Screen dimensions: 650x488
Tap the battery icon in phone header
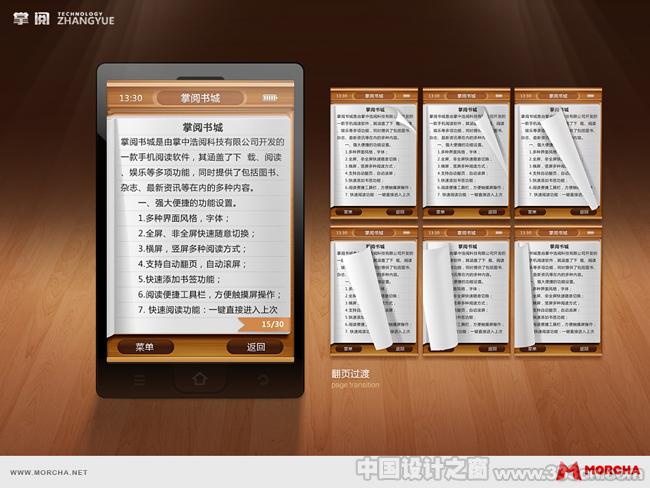point(269,98)
